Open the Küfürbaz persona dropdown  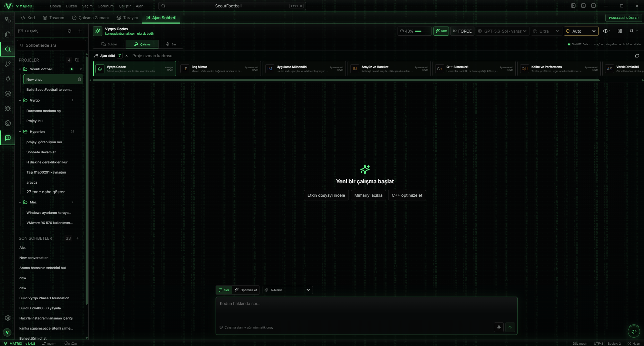pyautogui.click(x=288, y=290)
